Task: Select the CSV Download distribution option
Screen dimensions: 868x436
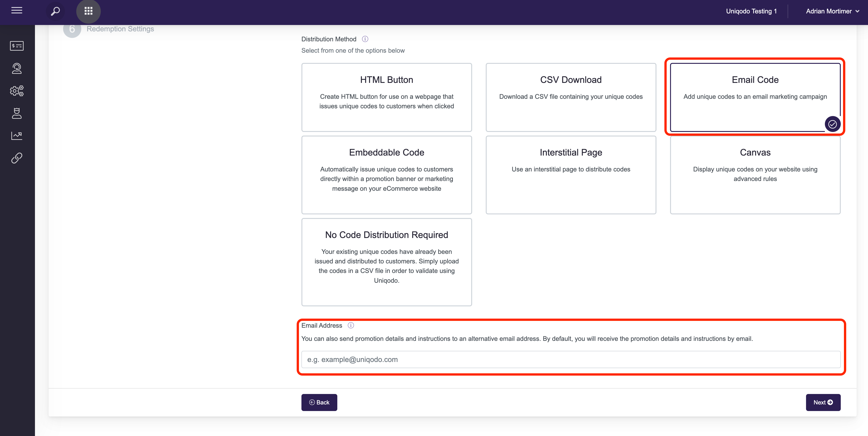Action: 571,97
